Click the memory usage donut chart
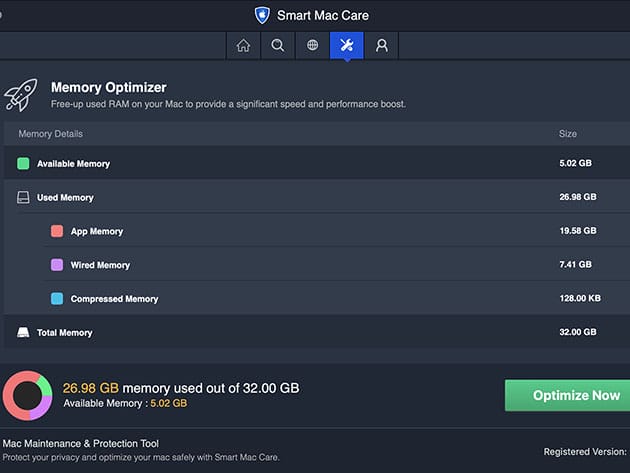Screen dimensions: 630x473 pos(28,395)
